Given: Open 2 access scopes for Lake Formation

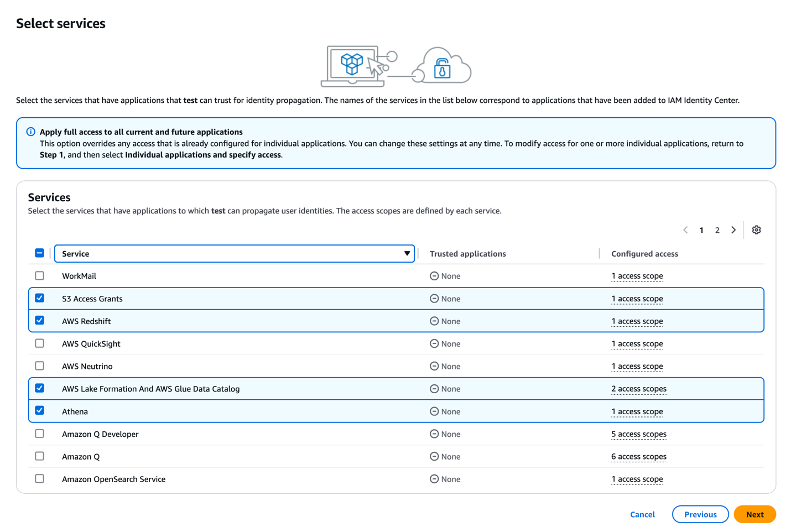Looking at the screenshot, I should click(639, 388).
